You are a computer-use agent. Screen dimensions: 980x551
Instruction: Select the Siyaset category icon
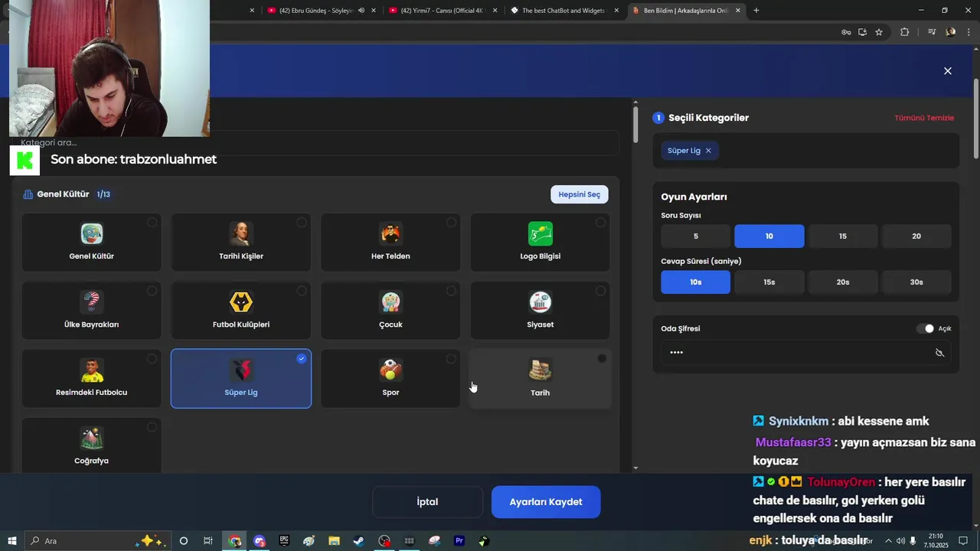tap(541, 302)
